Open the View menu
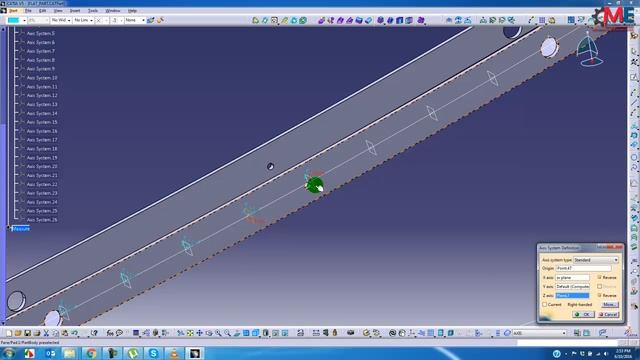This screenshot has height=360, width=640. point(58,11)
